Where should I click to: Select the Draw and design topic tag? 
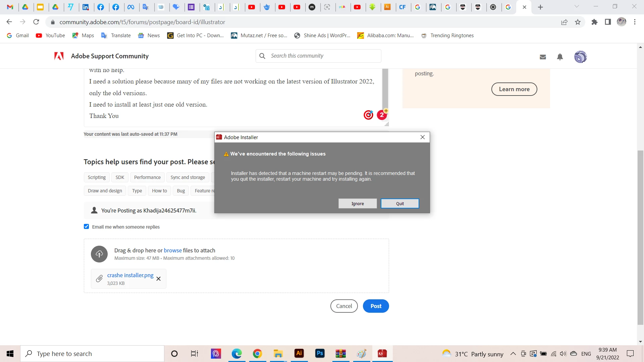105,191
